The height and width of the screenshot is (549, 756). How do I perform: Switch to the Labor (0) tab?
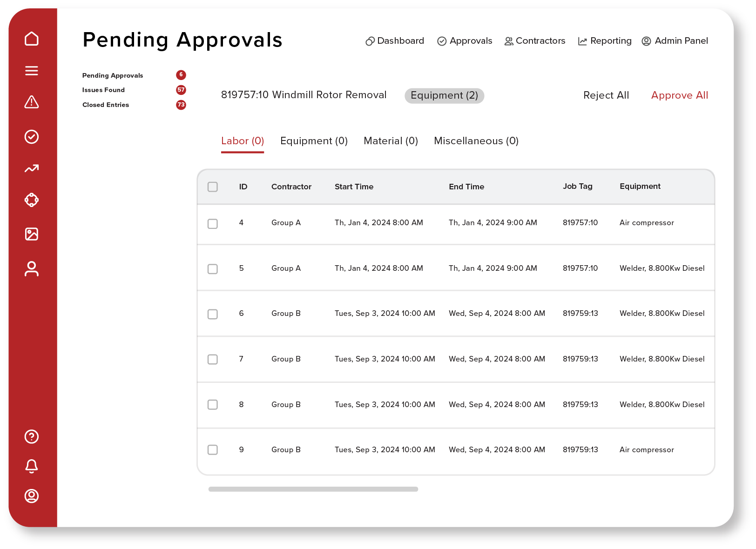[243, 141]
